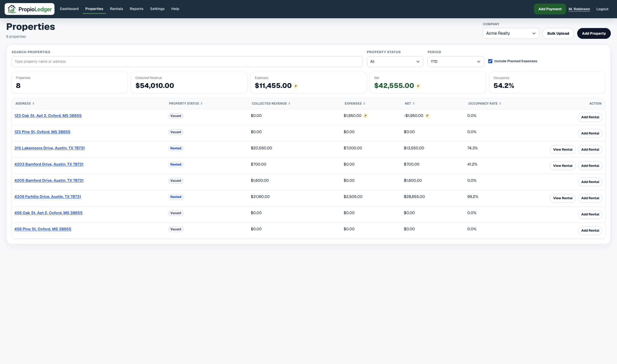Select the Properties nav tab

click(x=94, y=9)
